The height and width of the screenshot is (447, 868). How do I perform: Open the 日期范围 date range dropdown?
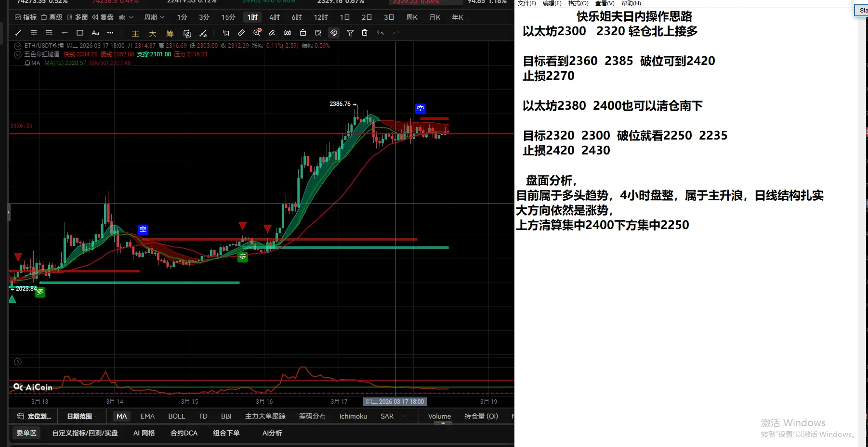[82, 416]
